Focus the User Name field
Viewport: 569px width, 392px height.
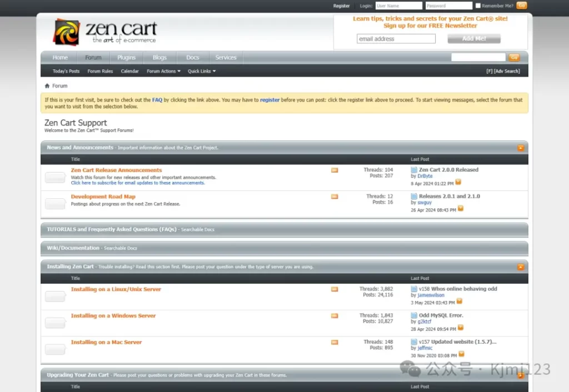pos(399,6)
